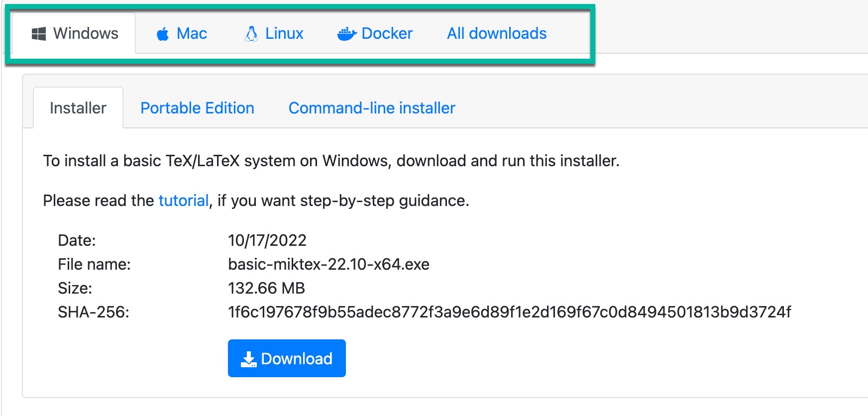Switch to the Docker tab
The height and width of the screenshot is (416, 868).
pos(375,34)
